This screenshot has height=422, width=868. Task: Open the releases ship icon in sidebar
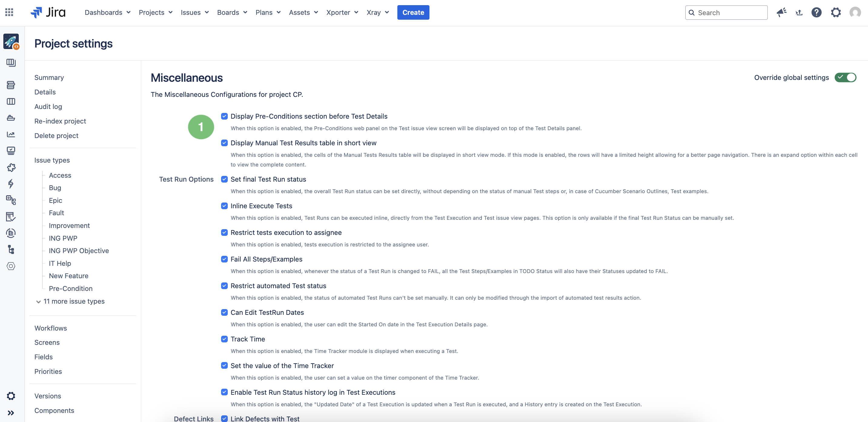click(x=11, y=118)
